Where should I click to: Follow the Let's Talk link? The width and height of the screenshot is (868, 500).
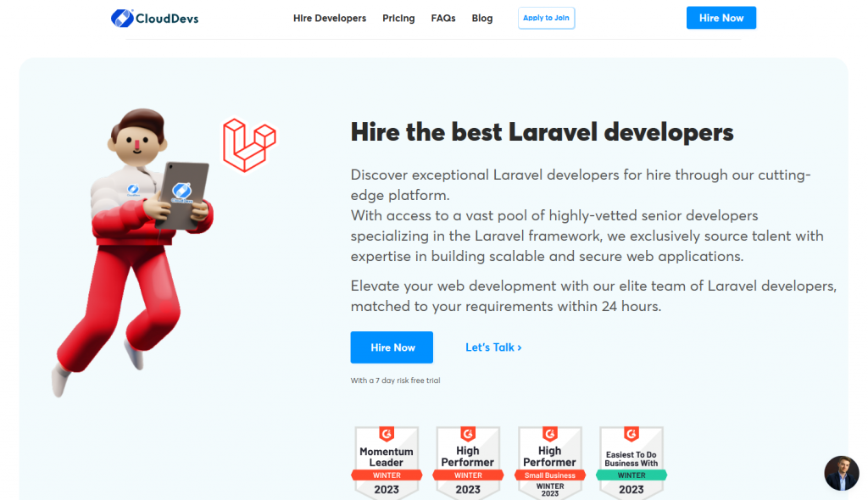tap(493, 347)
